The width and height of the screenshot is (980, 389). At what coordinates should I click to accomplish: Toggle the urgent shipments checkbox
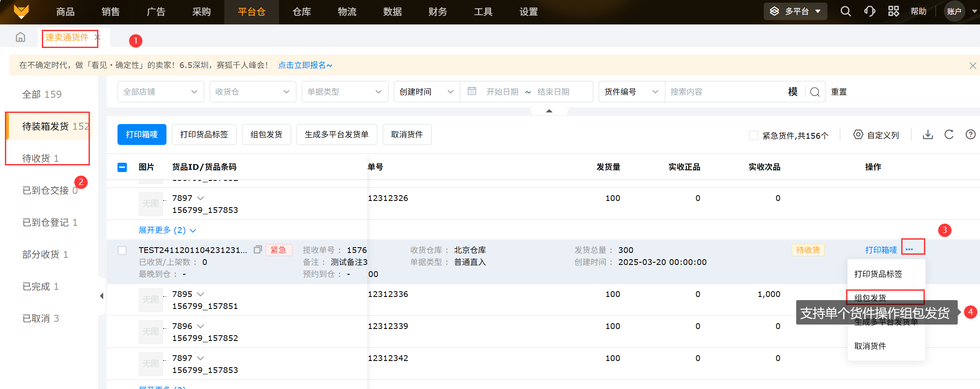coord(753,135)
